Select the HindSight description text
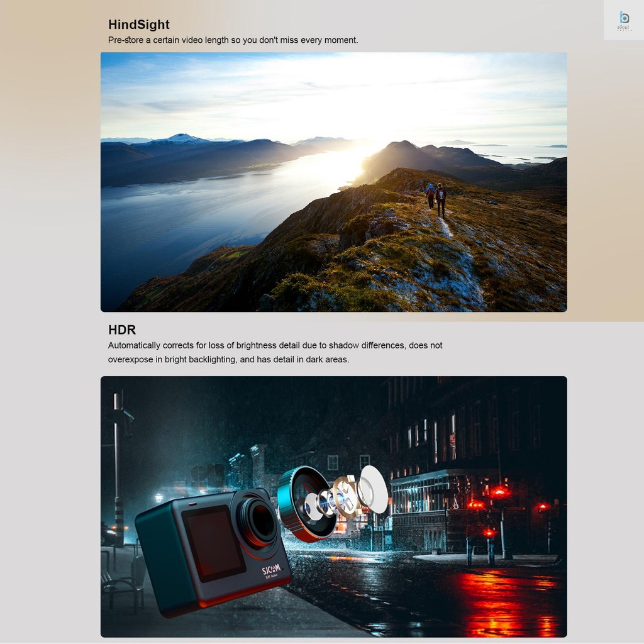644x644 pixels. (x=233, y=40)
